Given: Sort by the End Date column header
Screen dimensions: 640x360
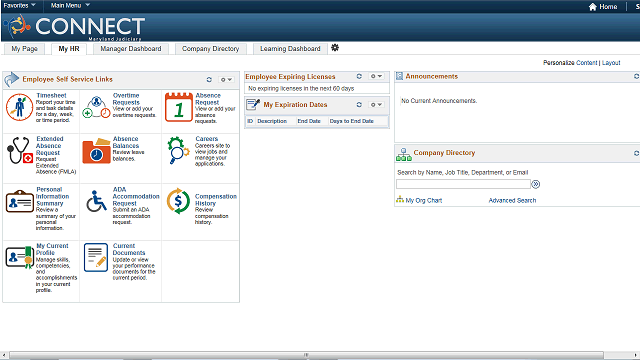Looking at the screenshot, I should 309,121.
